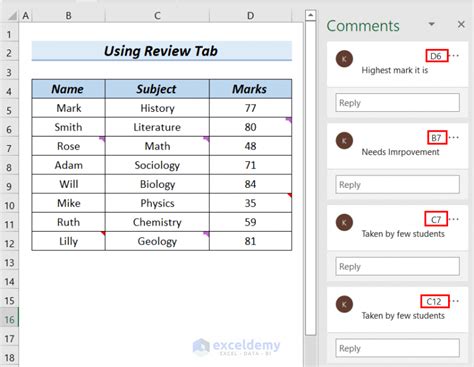
Task: Select column C header
Action: coord(157,16)
